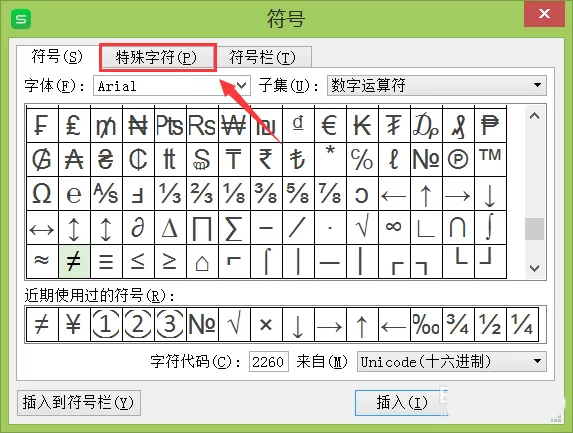Select the Delta increment symbol
Image resolution: width=573 pixels, height=433 pixels.
pos(170,228)
